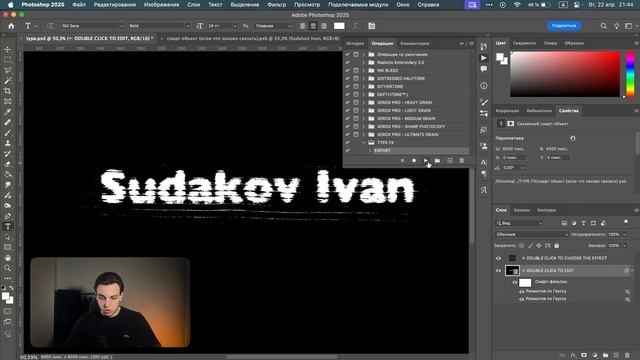
Task: Open the Window menu (Окно)
Action: coord(403,4)
